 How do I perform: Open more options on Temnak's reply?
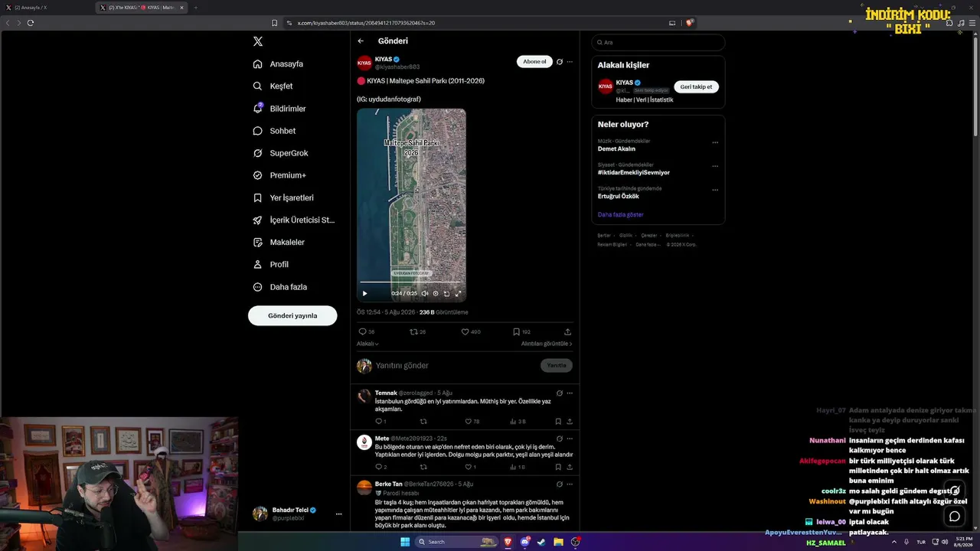(x=570, y=393)
